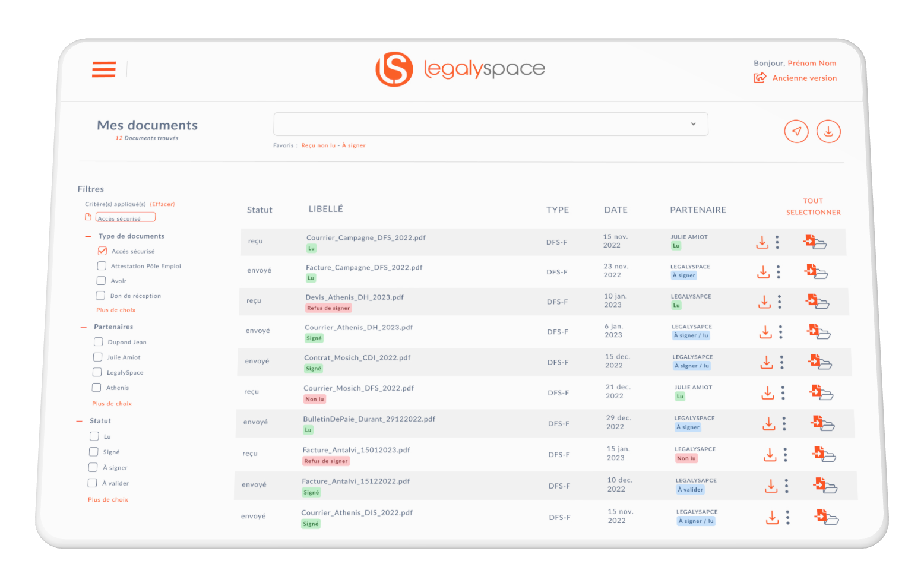Image resolution: width=924 pixels, height=583 pixels.
Task: Check partner Dupond Jean
Action: point(98,341)
